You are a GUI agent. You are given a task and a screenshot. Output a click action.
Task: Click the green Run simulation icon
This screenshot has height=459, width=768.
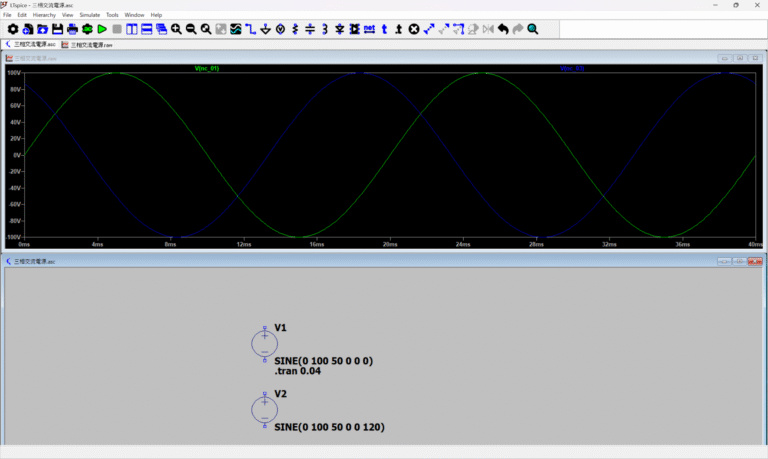[x=102, y=29]
